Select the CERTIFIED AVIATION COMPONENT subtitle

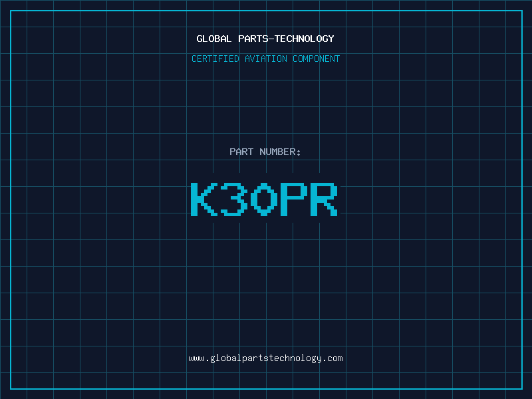(x=265, y=59)
